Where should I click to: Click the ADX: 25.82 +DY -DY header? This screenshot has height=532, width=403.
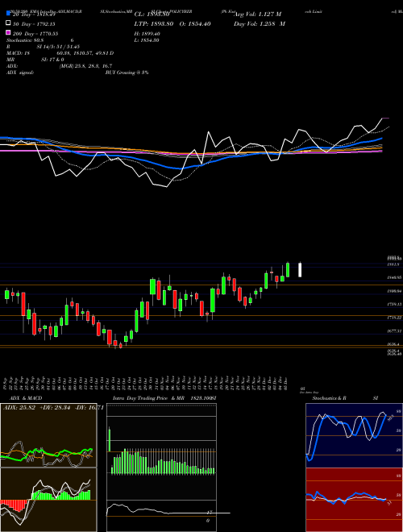coord(53,408)
